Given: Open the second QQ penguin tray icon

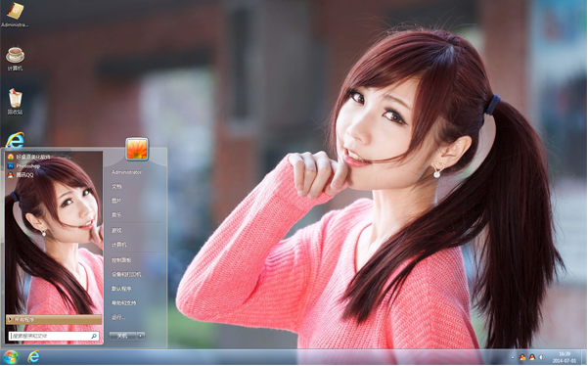Looking at the screenshot, I should point(532,357).
